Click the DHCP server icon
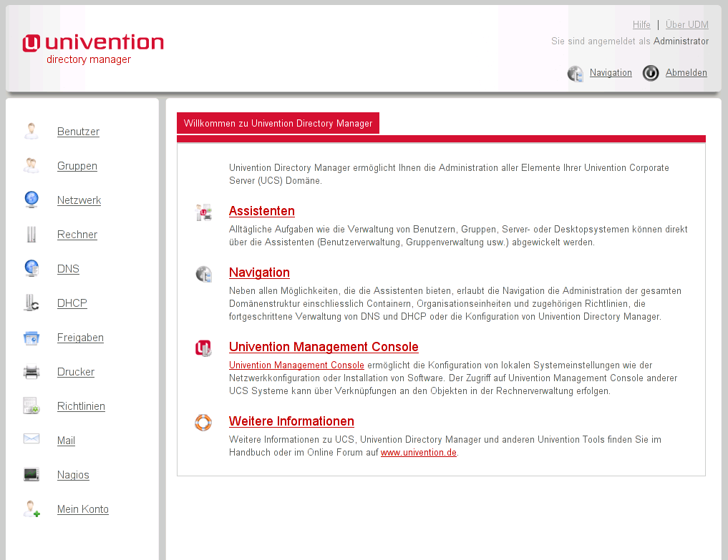This screenshot has width=728, height=560. (31, 303)
